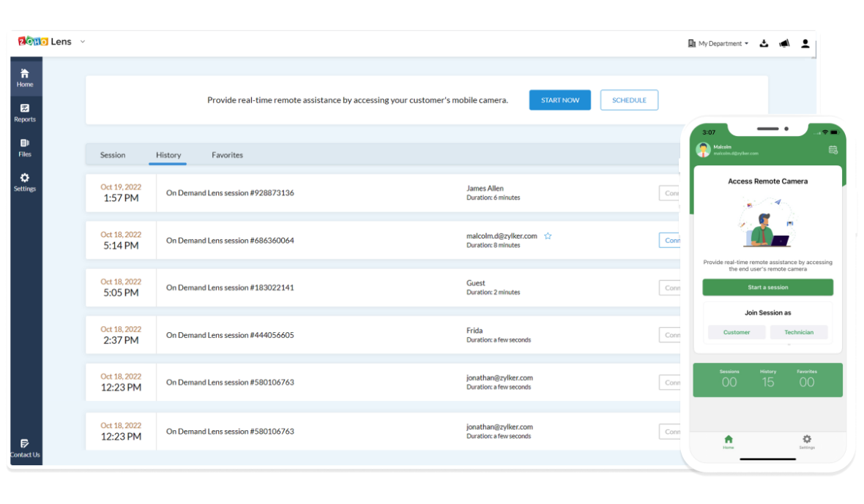Click Connect button for session #183022141

click(x=671, y=287)
